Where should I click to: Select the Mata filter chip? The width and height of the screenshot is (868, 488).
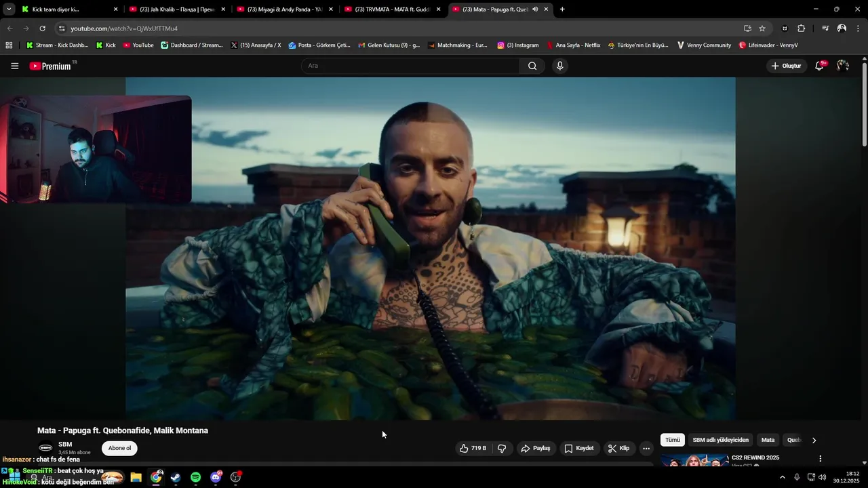tap(768, 440)
